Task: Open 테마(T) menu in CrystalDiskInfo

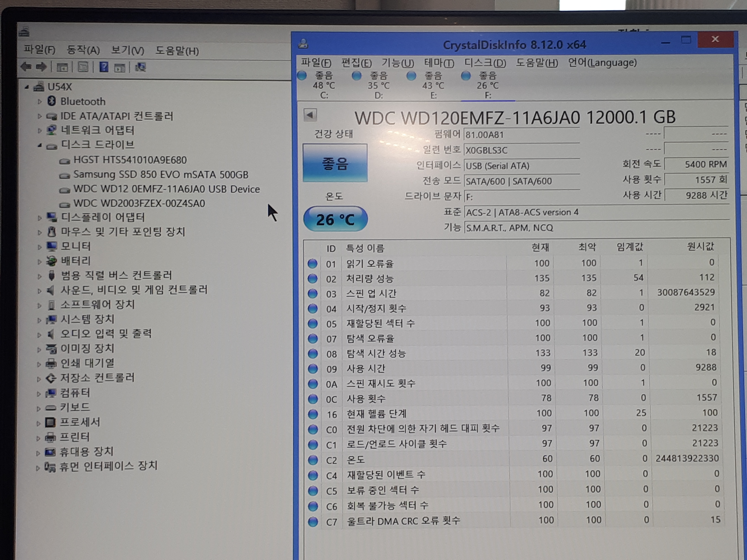Action: (439, 63)
